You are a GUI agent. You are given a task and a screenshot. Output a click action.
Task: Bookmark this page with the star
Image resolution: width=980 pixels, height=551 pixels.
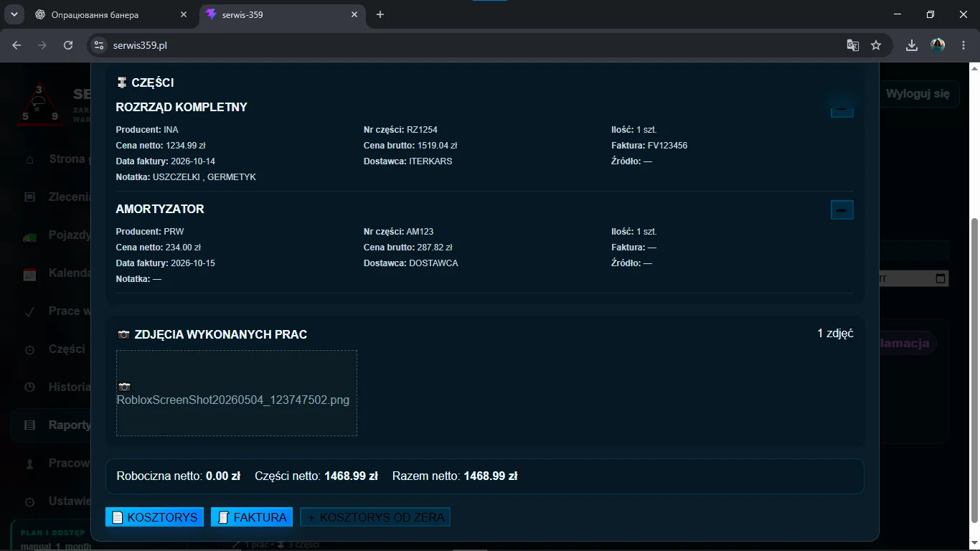[x=876, y=45]
